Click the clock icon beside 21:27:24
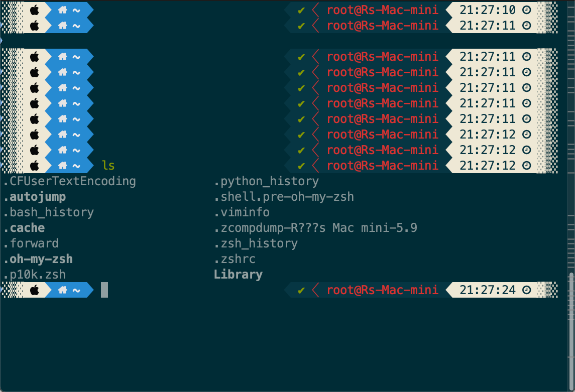This screenshot has width=575, height=392. 527,290
